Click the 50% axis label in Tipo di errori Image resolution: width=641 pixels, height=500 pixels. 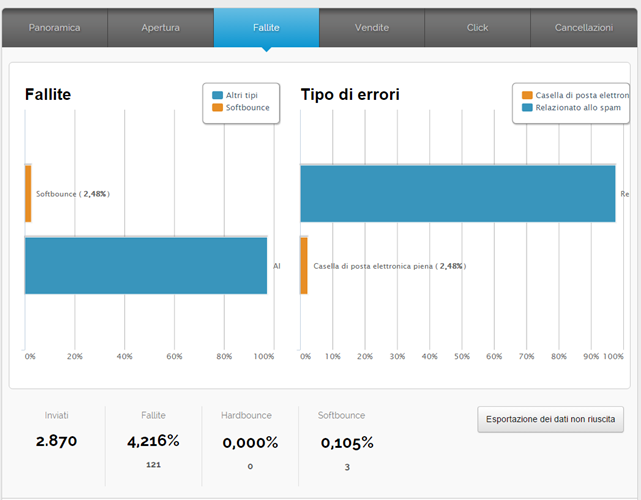(462, 357)
